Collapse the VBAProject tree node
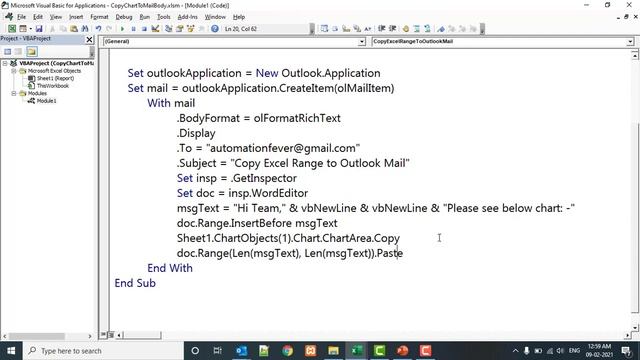640x360 pixels. point(5,63)
